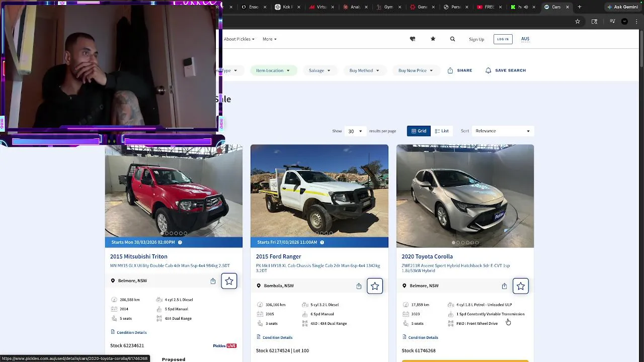
Task: Switch to the Analy browser tab
Action: (355, 7)
